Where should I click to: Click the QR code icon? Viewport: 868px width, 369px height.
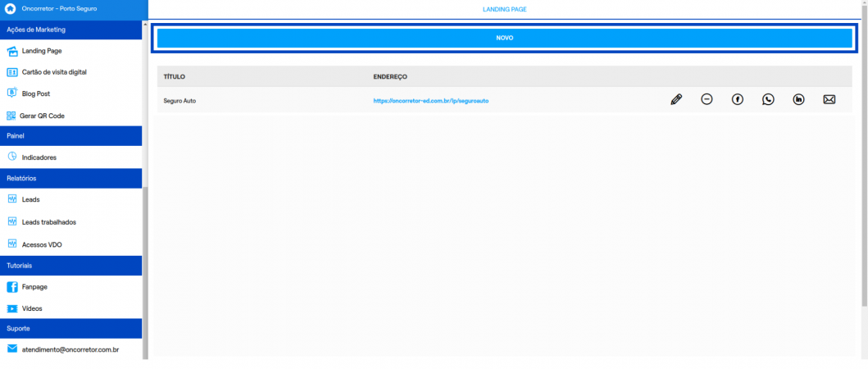click(11, 116)
